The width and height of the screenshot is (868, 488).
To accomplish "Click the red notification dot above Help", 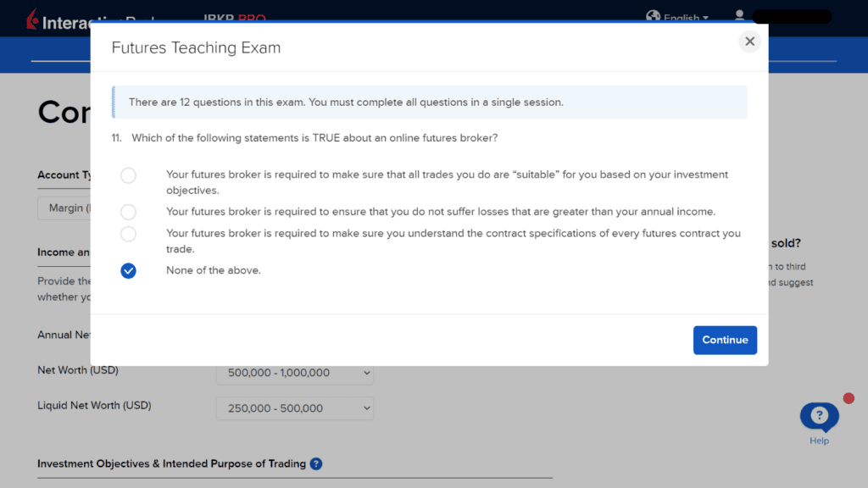I will [849, 396].
